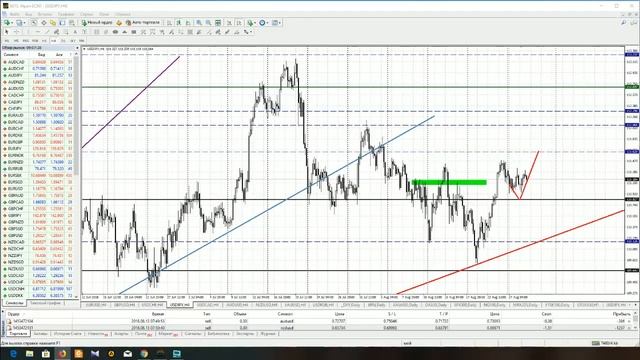Open the Profiles toolbar icon
This screenshot has height=360, width=640.
coord(19,22)
